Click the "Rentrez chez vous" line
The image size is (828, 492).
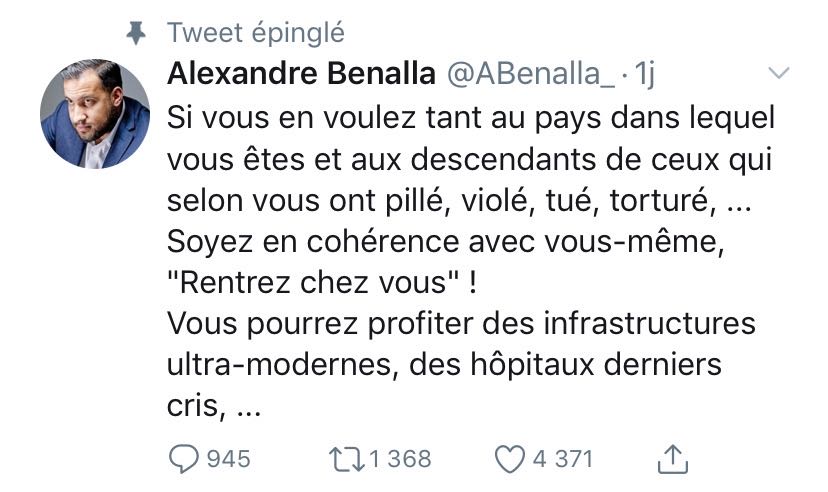322,282
